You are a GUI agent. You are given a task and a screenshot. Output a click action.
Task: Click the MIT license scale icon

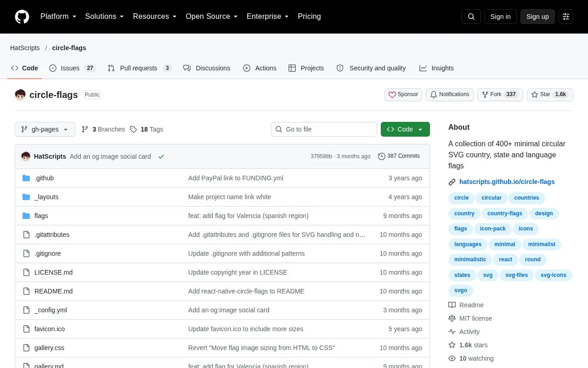pyautogui.click(x=452, y=318)
